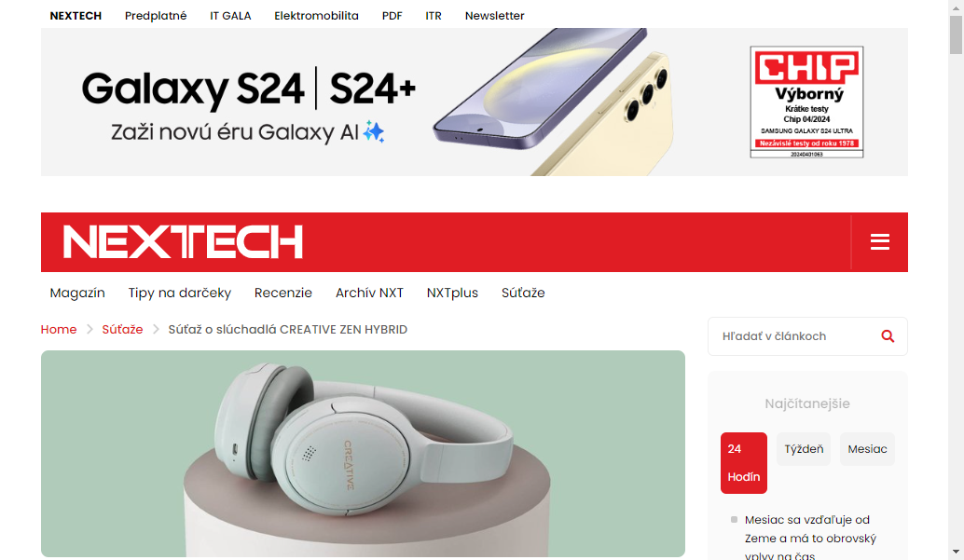Open Tipy na darčeky menu
Screen dimensions: 964x560
point(180,293)
